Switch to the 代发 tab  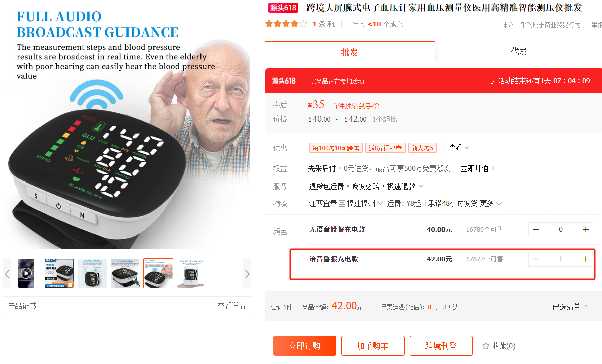pos(519,52)
